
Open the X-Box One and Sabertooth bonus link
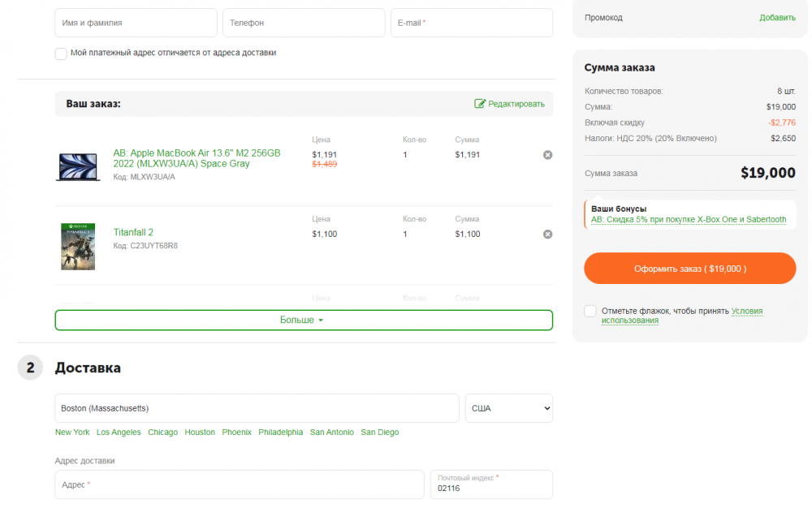pos(689,220)
